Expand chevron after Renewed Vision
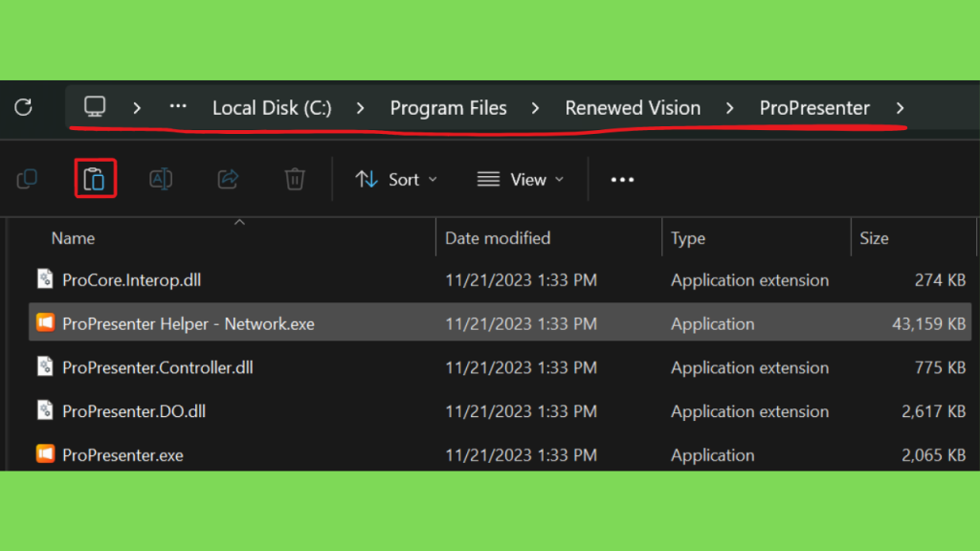Screen dimensions: 980x551 point(729,108)
